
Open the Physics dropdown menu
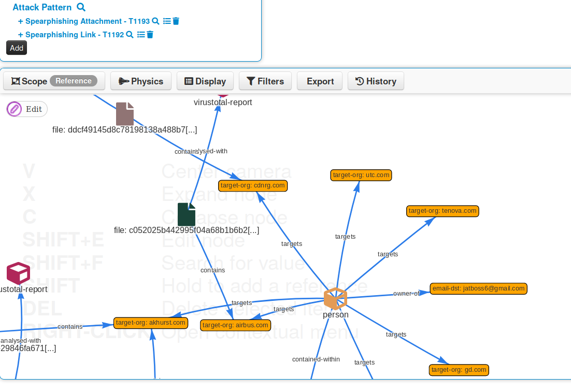tap(141, 81)
